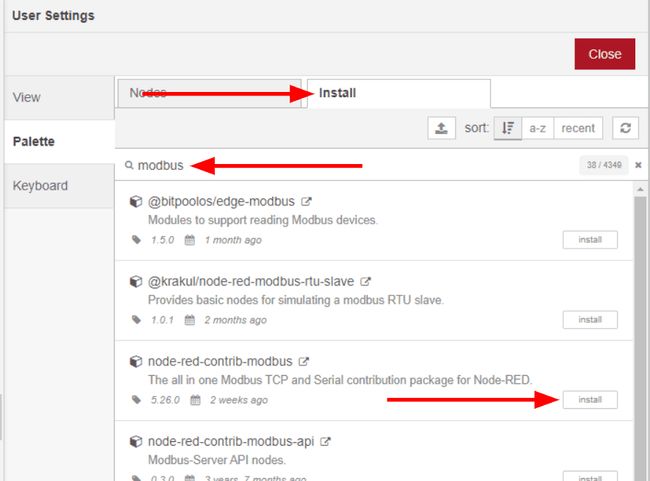Viewport: 650px width, 481px height.
Task: Sort modules by recent
Action: pyautogui.click(x=578, y=128)
